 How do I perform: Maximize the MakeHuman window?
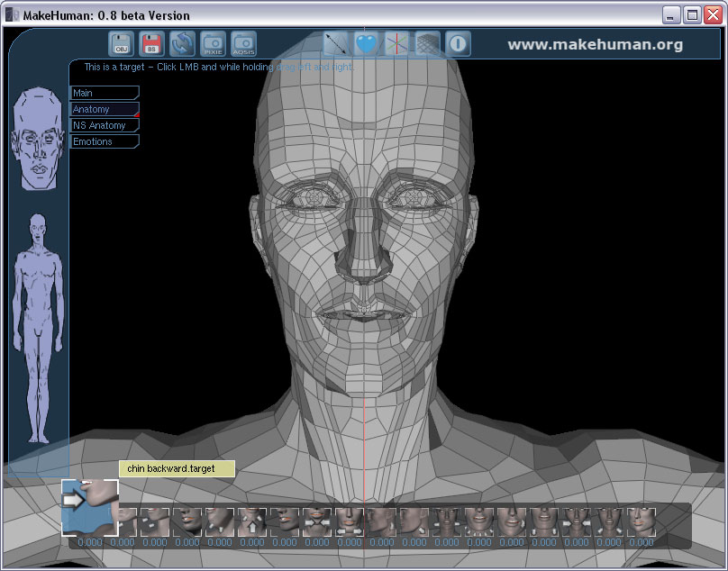point(692,15)
